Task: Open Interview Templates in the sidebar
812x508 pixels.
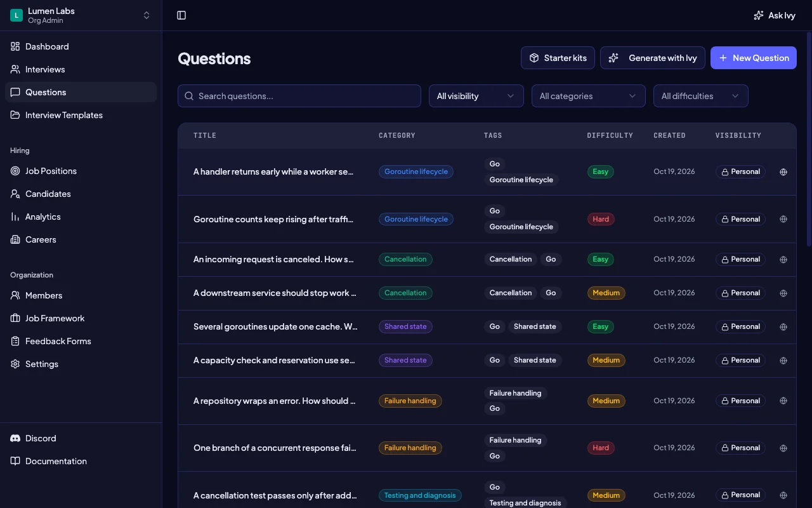Action: click(81, 115)
